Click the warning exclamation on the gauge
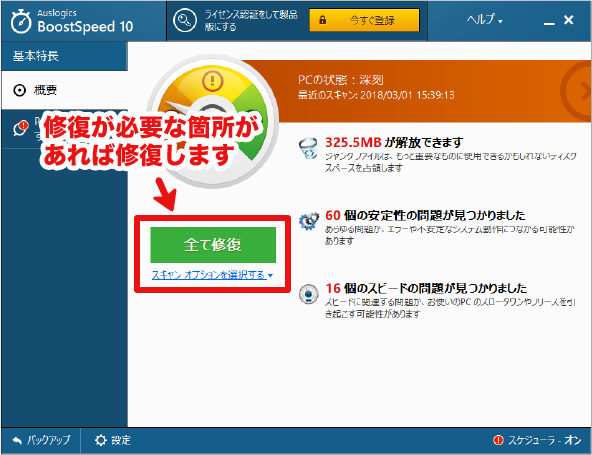This screenshot has height=455, width=592. tap(213, 80)
